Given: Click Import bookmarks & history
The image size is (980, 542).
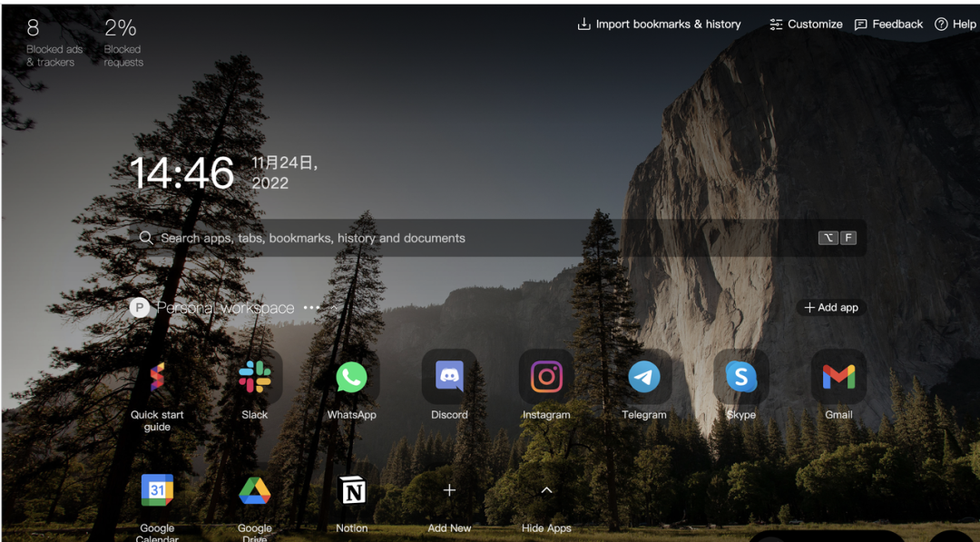Looking at the screenshot, I should (x=659, y=25).
